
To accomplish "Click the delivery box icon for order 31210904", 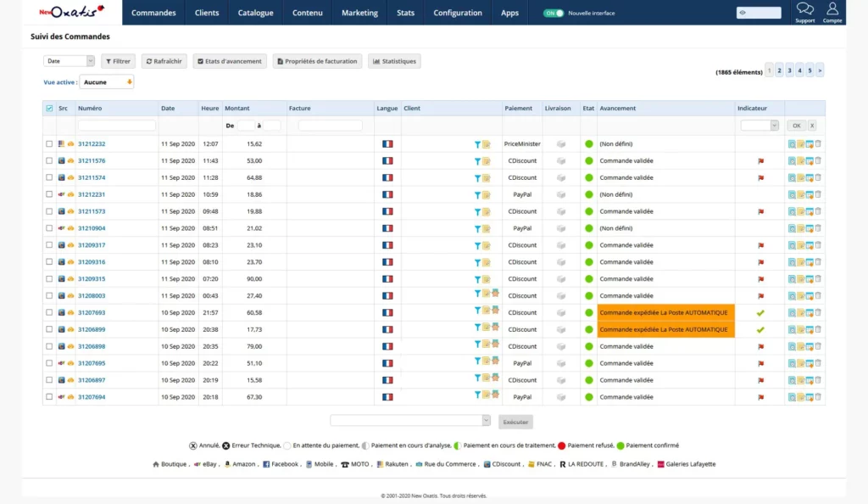I will click(x=561, y=228).
